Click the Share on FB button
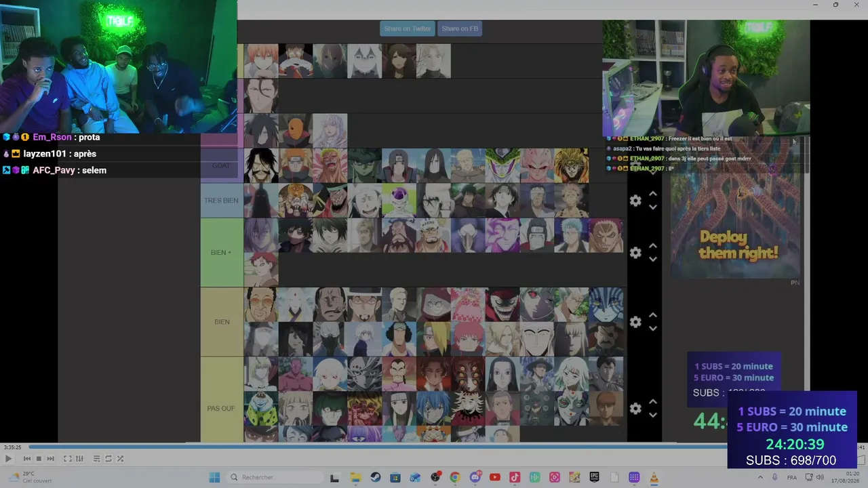This screenshot has width=868, height=488. [x=460, y=28]
